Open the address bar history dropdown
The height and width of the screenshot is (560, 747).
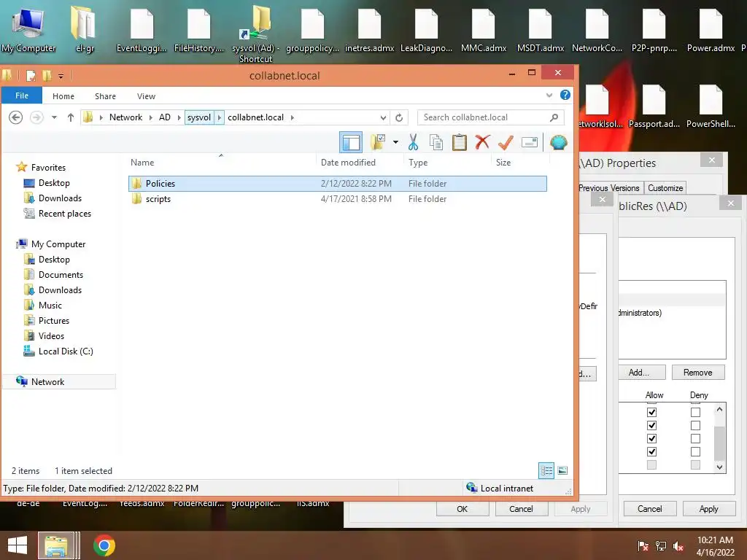(383, 117)
